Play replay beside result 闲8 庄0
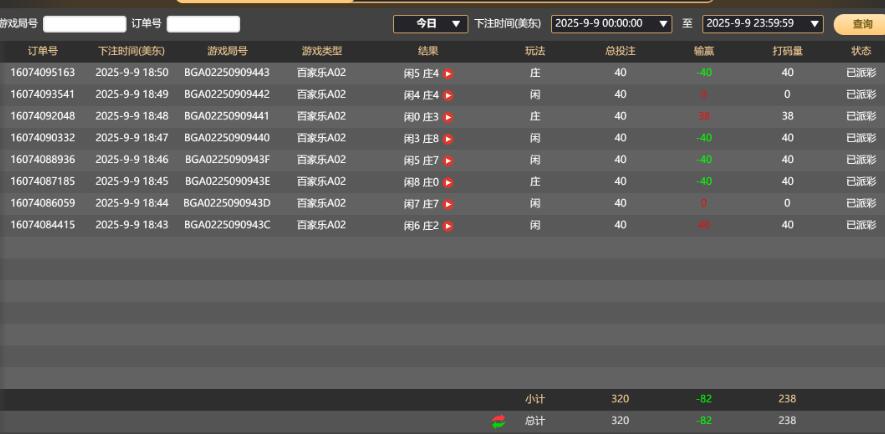Image resolution: width=885 pixels, height=434 pixels. 448,182
